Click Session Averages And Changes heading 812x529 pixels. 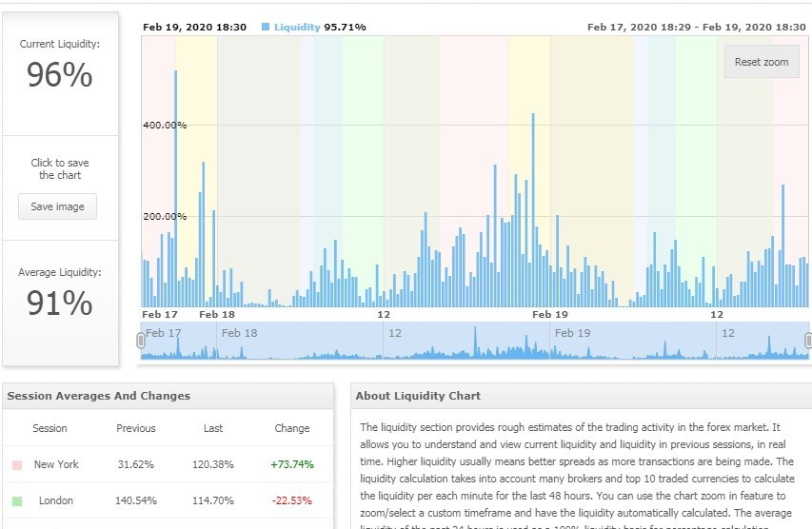(98, 396)
